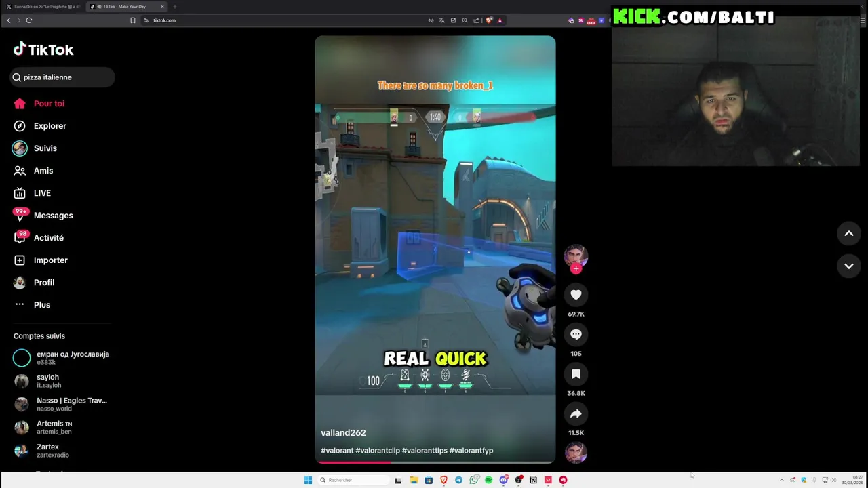Follow creator via the plus badge
Screen dimensions: 868x488
(x=576, y=269)
